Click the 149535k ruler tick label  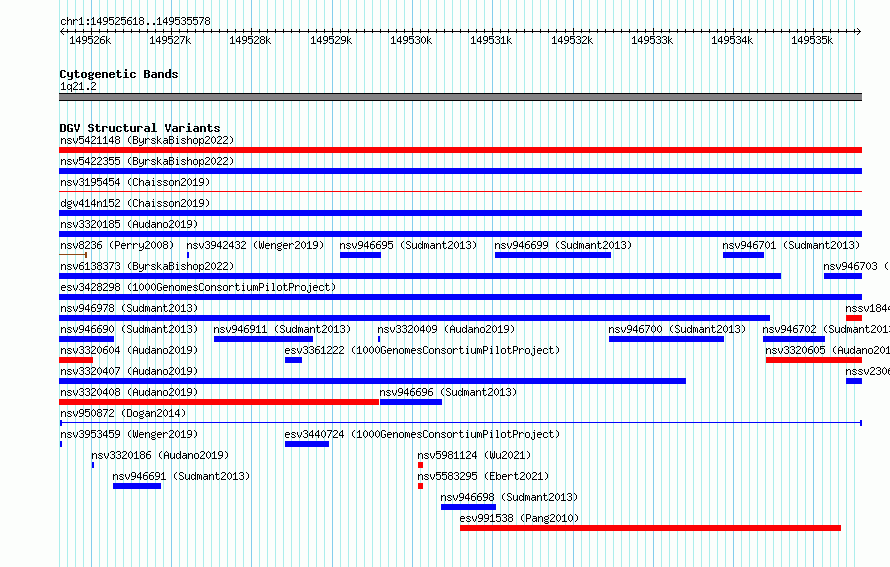pos(812,40)
